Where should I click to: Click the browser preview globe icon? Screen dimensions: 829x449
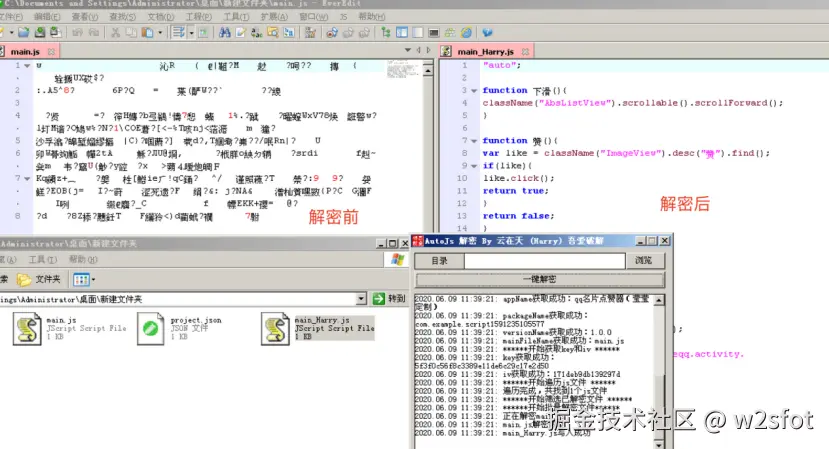pos(466,33)
